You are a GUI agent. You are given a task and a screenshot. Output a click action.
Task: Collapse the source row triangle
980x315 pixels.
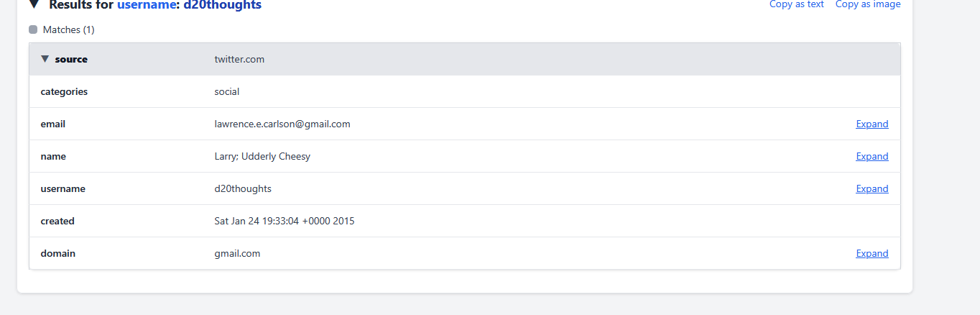pyautogui.click(x=45, y=59)
